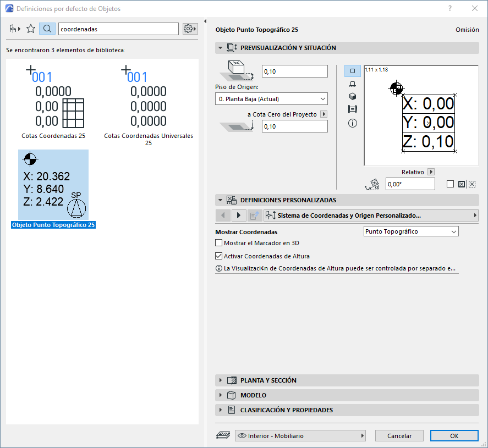Toggle the search magnifier icon

point(47,29)
